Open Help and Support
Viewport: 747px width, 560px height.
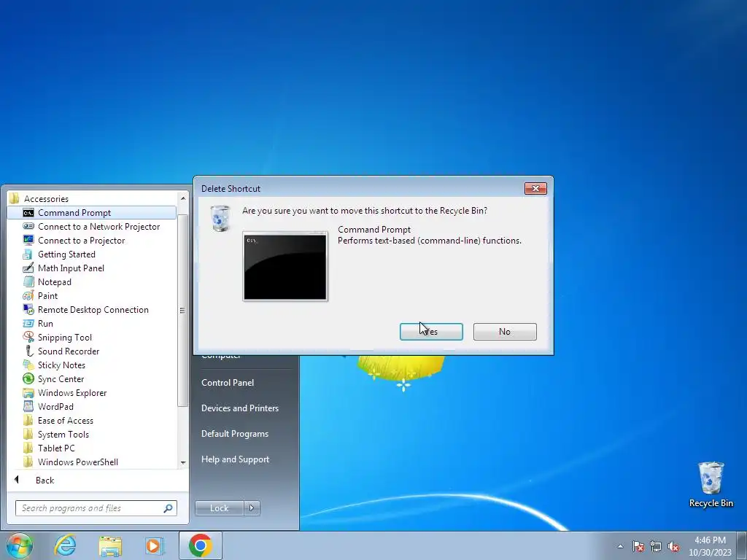(235, 459)
